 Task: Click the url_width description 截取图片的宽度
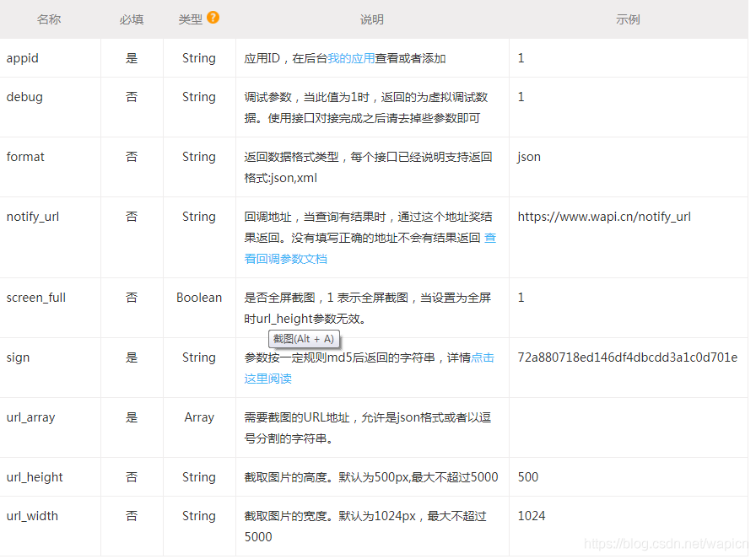coord(365,526)
